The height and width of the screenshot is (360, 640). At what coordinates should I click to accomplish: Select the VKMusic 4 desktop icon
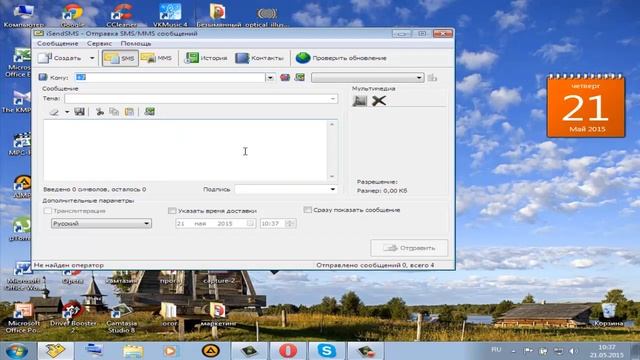coord(170,16)
